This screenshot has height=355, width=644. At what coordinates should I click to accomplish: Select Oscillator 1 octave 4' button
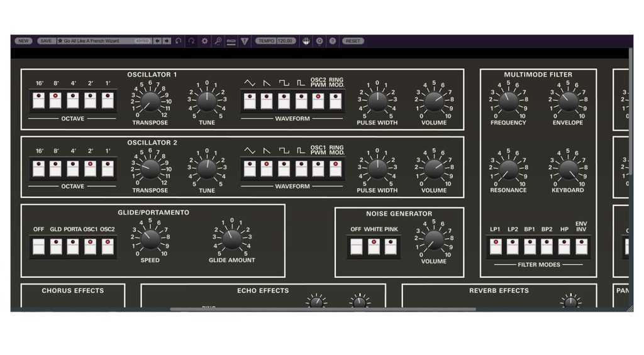click(73, 101)
